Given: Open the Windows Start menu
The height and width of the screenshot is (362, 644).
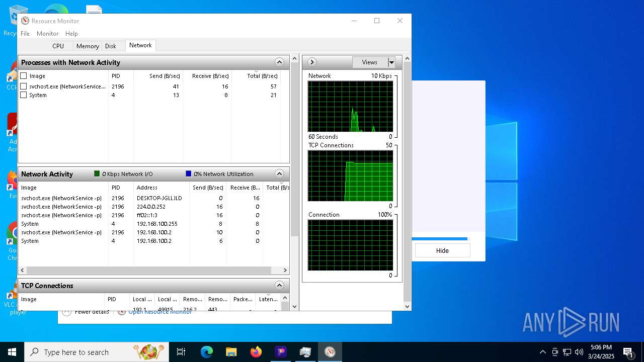Looking at the screenshot, I should click(x=12, y=352).
